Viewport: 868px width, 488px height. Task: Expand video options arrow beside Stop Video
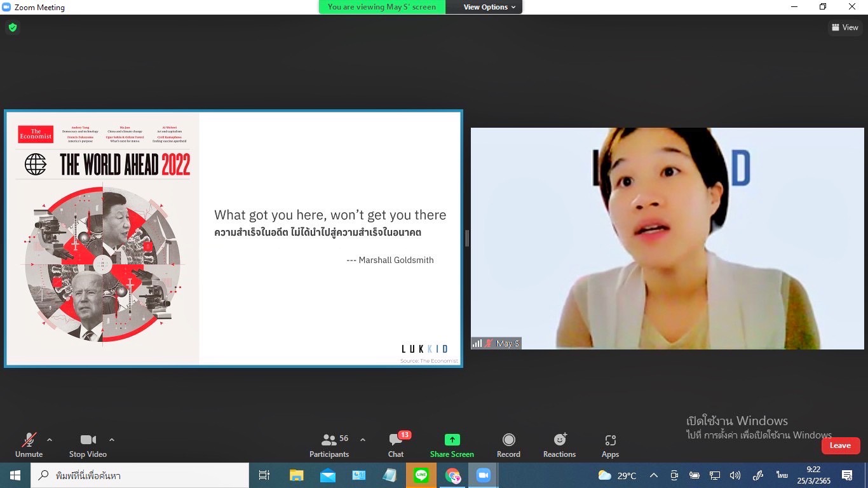click(x=112, y=440)
